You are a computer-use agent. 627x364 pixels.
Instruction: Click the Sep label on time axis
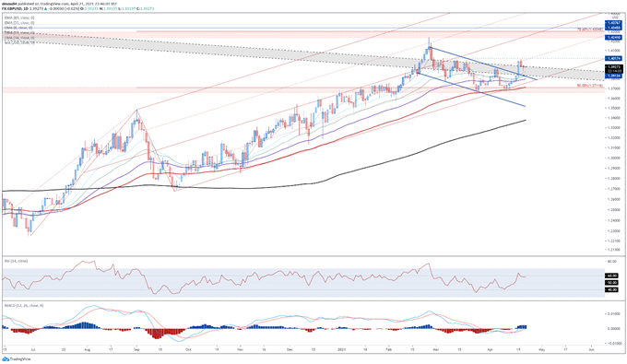point(136,349)
